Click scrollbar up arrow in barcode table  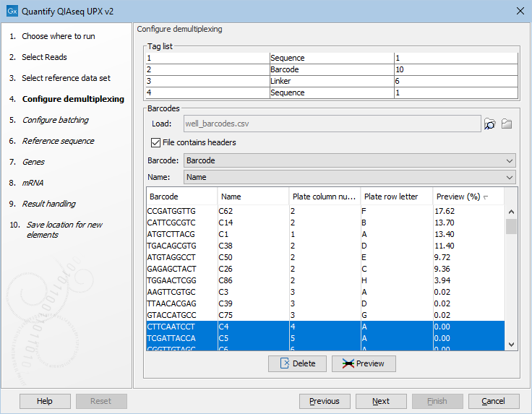click(x=511, y=212)
